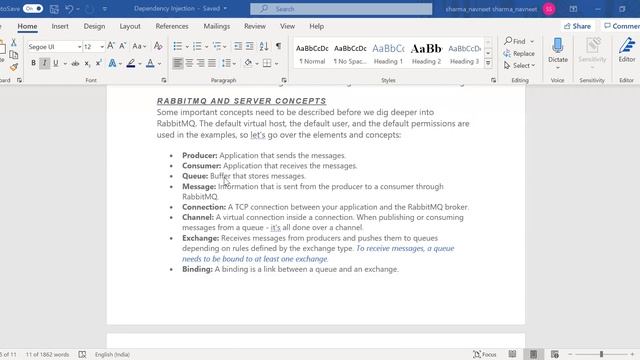This screenshot has width=640, height=360.
Task: Click the Bullets list icon
Action: [x=177, y=46]
